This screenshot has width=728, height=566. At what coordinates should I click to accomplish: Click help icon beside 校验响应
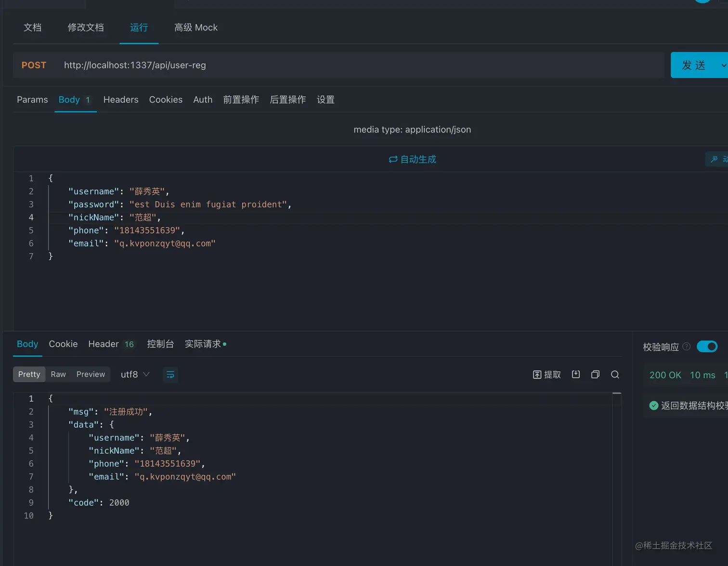[x=687, y=347]
